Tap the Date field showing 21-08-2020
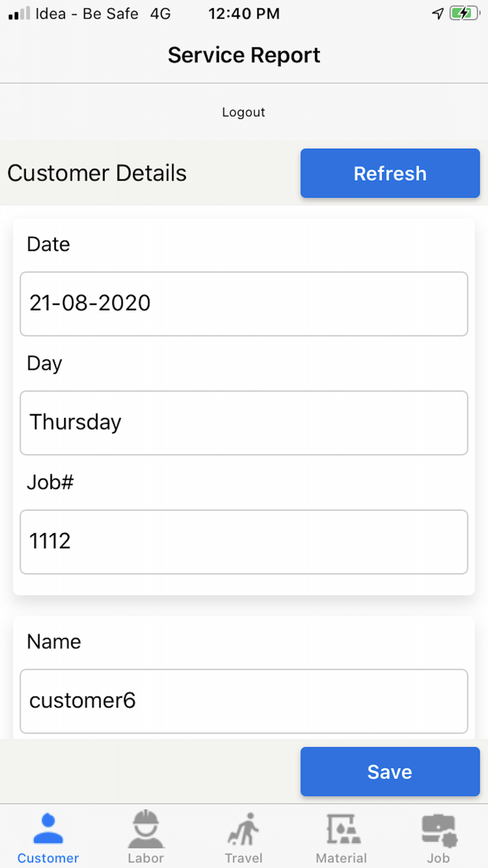Image resolution: width=488 pixels, height=868 pixels. pyautogui.click(x=243, y=304)
